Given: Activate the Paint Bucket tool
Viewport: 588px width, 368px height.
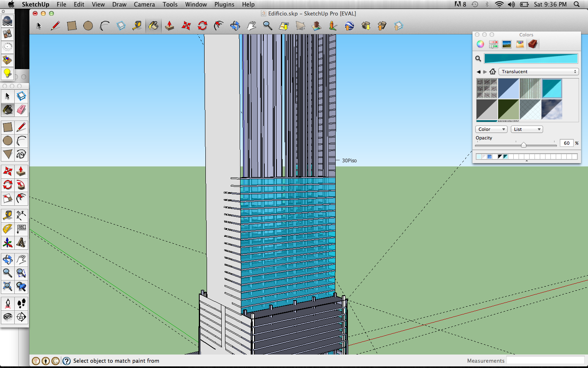Looking at the screenshot, I should pyautogui.click(x=7, y=110).
